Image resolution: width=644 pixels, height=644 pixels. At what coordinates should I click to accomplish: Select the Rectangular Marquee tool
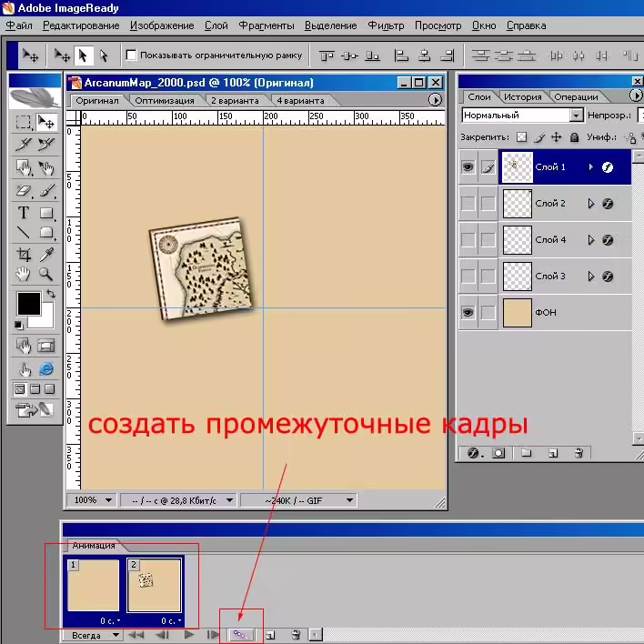point(23,123)
